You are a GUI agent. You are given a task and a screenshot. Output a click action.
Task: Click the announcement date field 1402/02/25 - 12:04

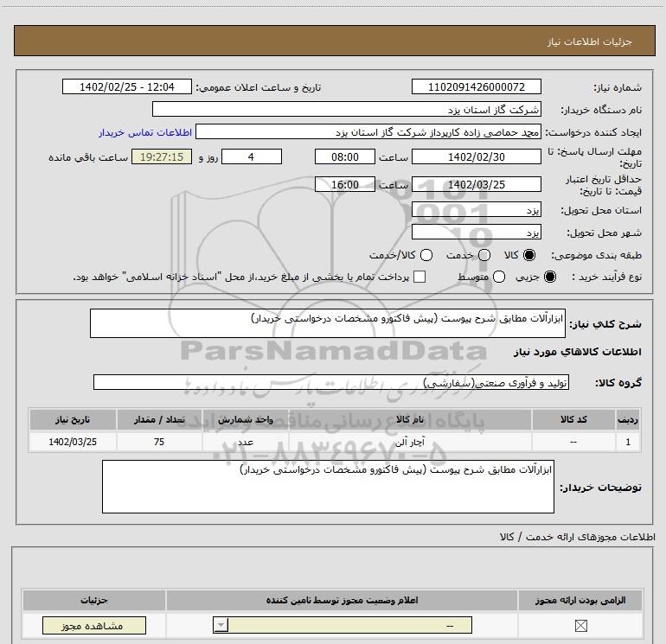tap(127, 86)
